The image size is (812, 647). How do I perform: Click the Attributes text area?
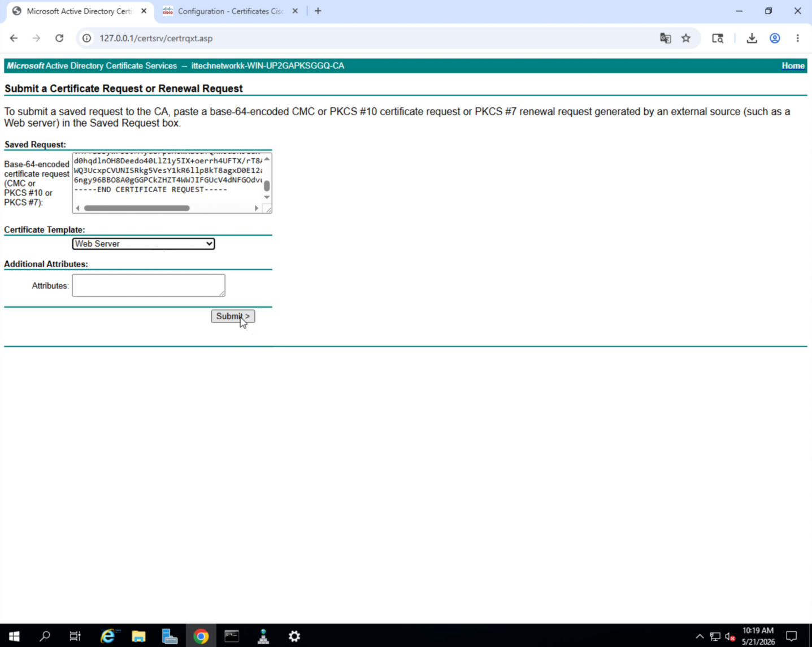click(149, 285)
